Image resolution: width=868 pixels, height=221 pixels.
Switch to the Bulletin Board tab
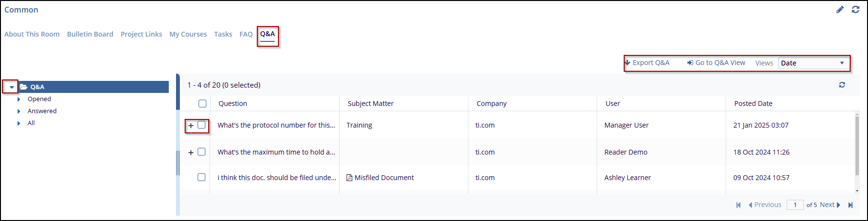(90, 34)
